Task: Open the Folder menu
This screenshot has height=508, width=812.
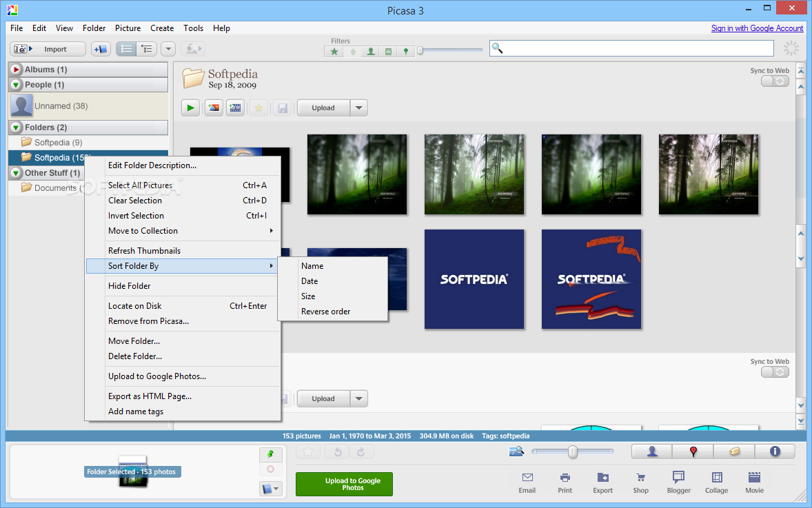Action: [x=94, y=28]
